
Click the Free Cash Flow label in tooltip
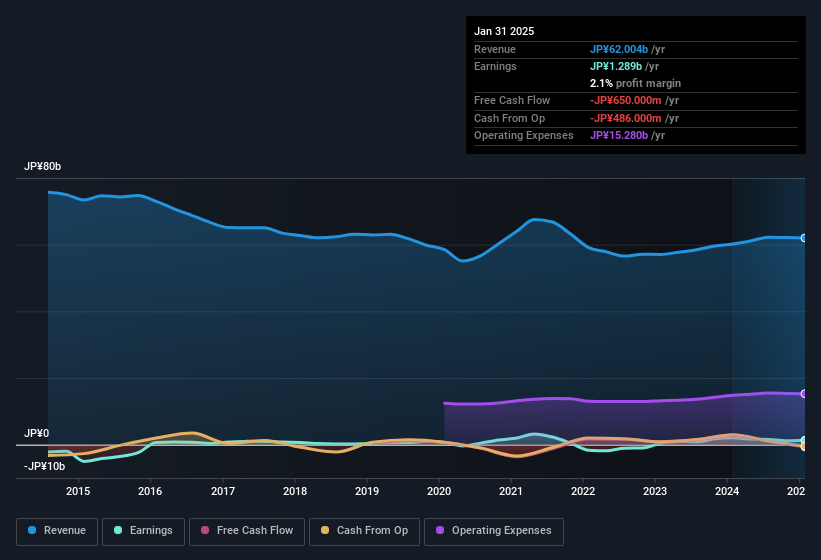[512, 100]
